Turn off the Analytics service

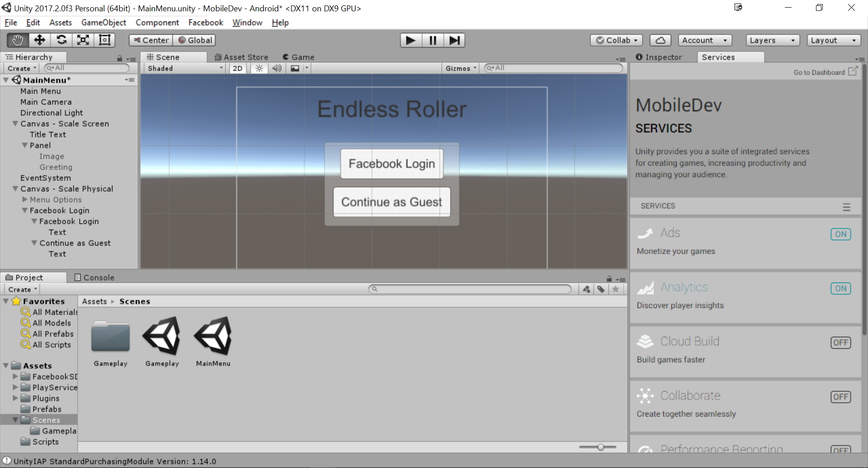pos(840,288)
